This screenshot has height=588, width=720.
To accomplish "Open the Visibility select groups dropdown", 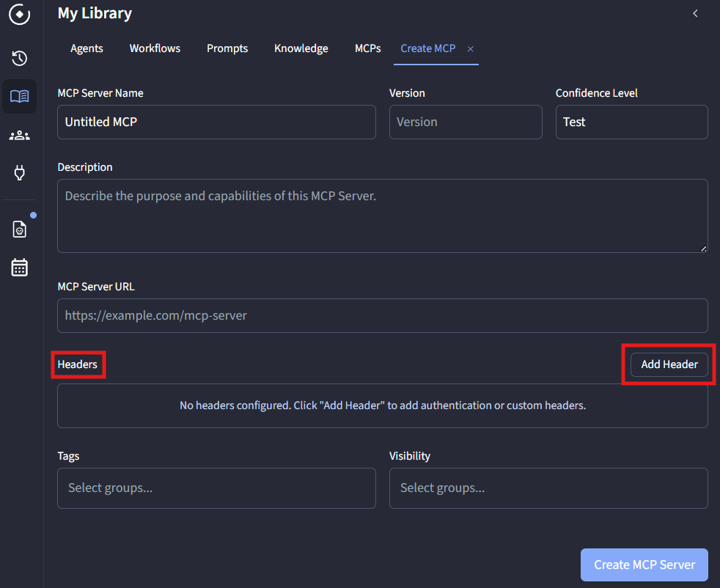I will click(x=548, y=488).
